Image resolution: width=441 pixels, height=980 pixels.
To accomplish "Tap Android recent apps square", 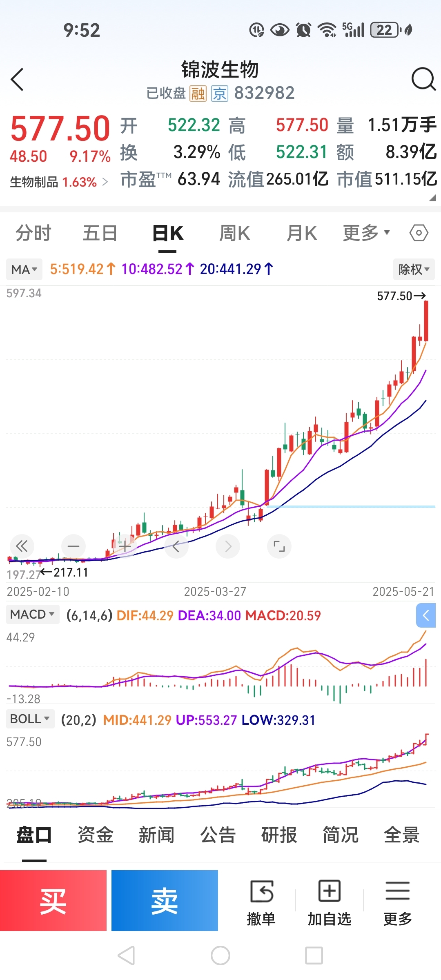I will pyautogui.click(x=314, y=955).
